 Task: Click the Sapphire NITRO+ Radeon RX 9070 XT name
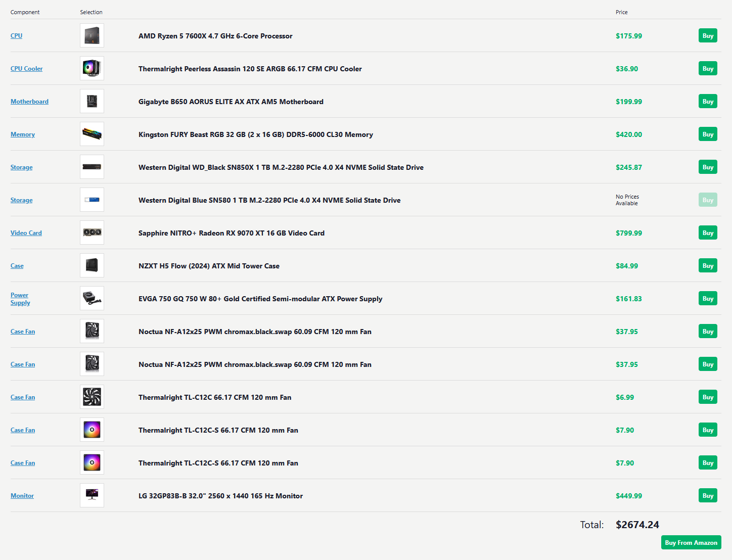click(x=232, y=233)
